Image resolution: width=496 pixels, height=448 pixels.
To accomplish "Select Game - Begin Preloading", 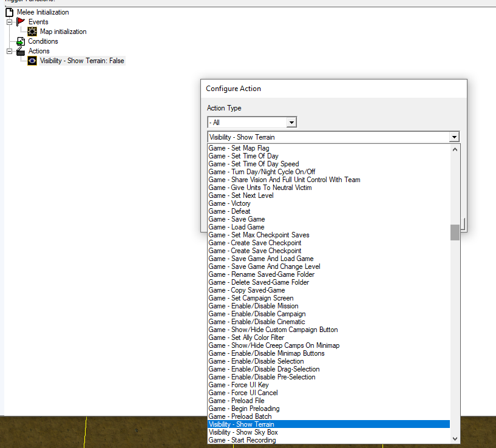I will tap(328, 409).
